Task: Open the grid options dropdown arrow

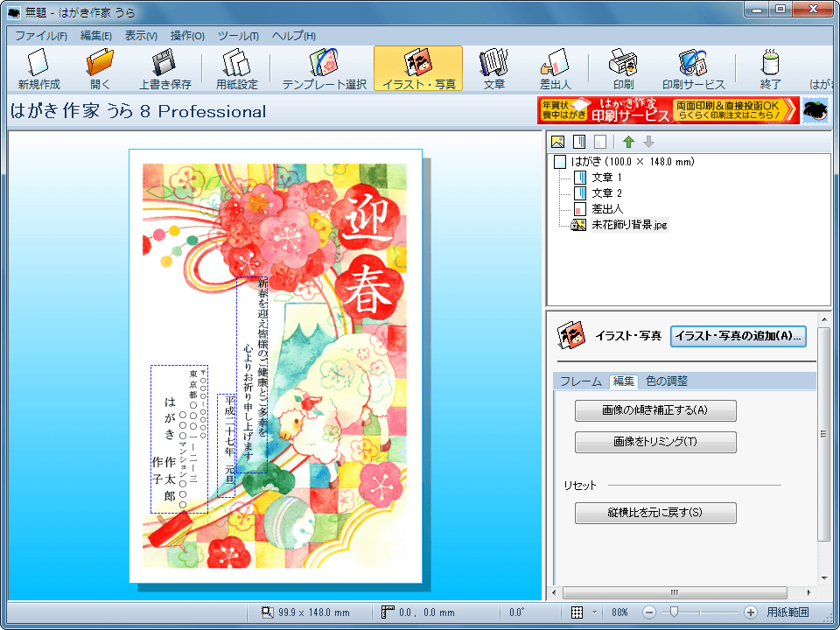Action: click(594, 612)
